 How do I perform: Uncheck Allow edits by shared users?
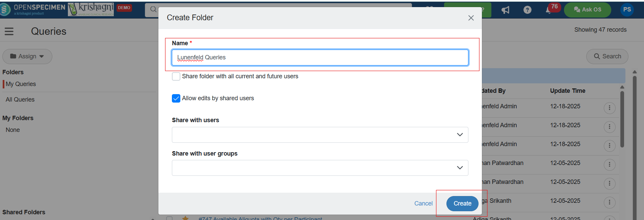pos(176,99)
